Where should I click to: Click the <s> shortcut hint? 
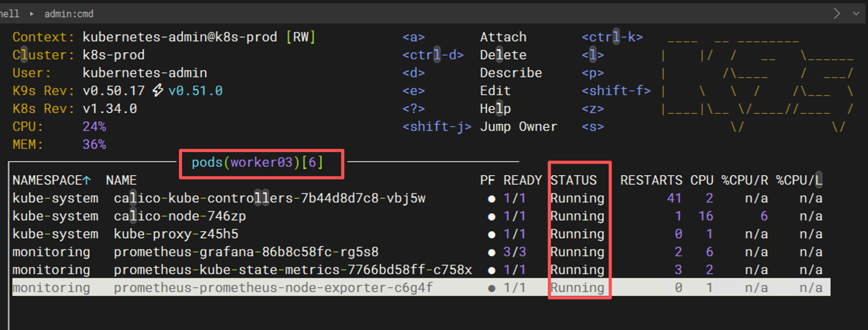point(593,127)
